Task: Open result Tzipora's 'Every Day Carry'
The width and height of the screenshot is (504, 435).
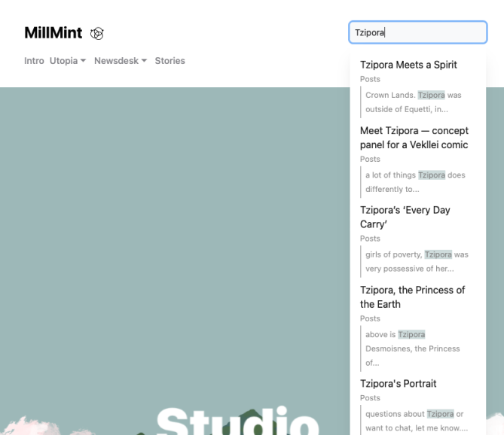Action: tap(405, 217)
